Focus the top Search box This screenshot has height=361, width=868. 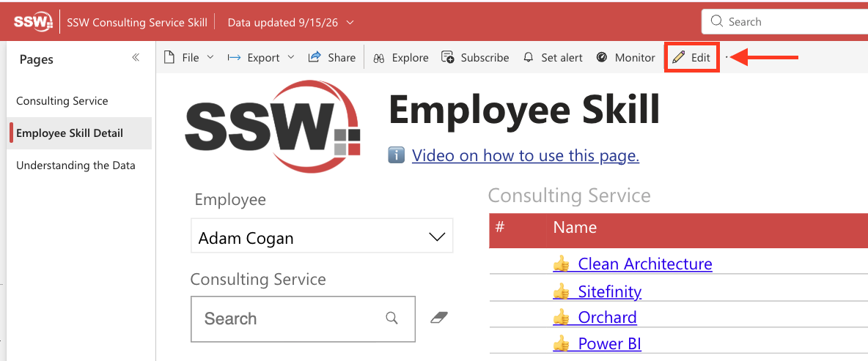coord(784,21)
